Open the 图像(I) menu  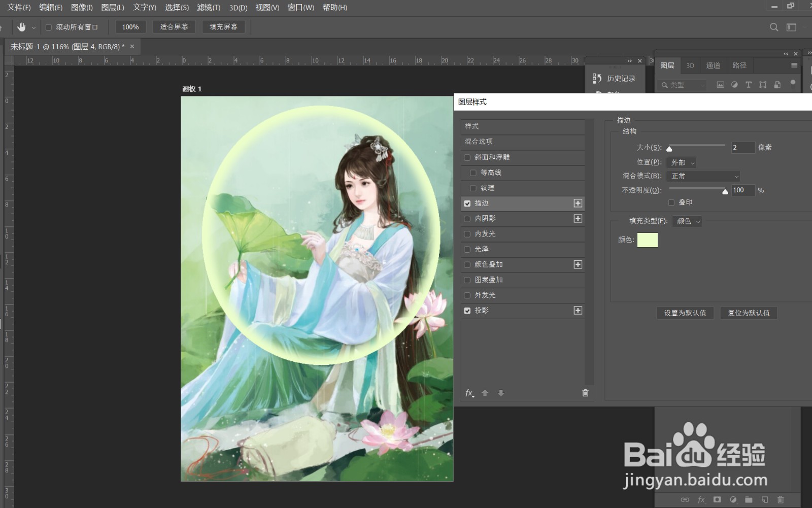click(x=82, y=8)
